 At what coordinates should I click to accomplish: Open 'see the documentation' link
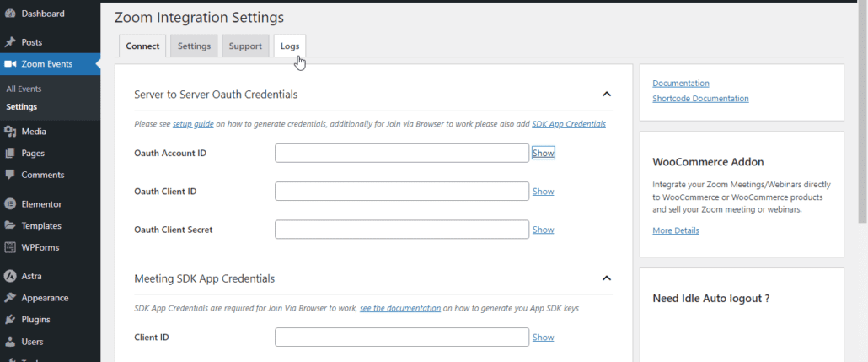coord(400,308)
